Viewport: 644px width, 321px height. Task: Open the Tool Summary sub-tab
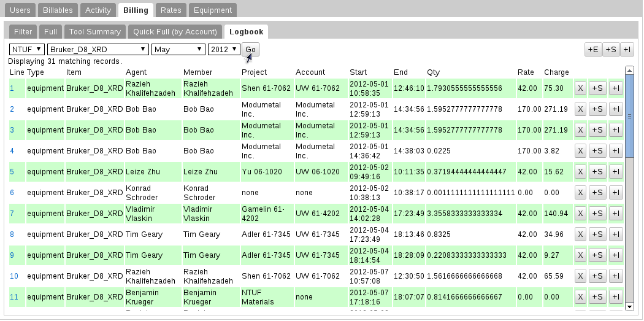pyautogui.click(x=95, y=32)
